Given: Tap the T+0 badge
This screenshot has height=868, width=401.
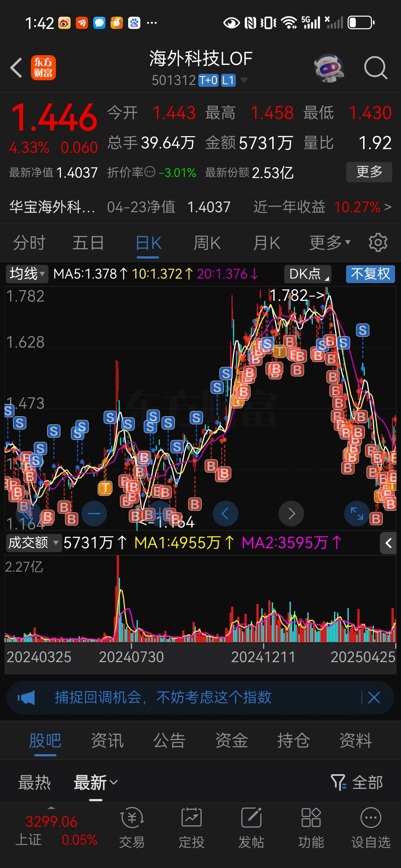Looking at the screenshot, I should (x=209, y=80).
